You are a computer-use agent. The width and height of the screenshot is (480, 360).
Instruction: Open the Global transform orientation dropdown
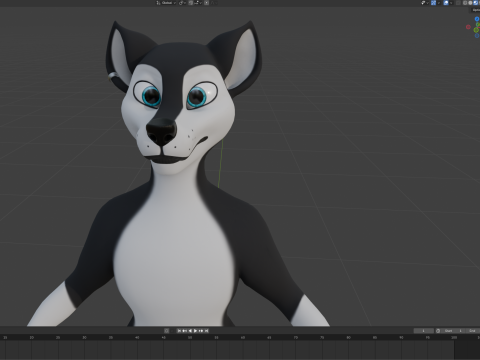[166, 3]
